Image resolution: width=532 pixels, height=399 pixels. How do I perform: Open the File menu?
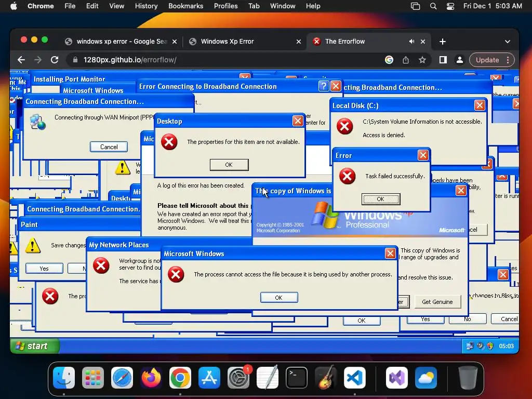70,6
